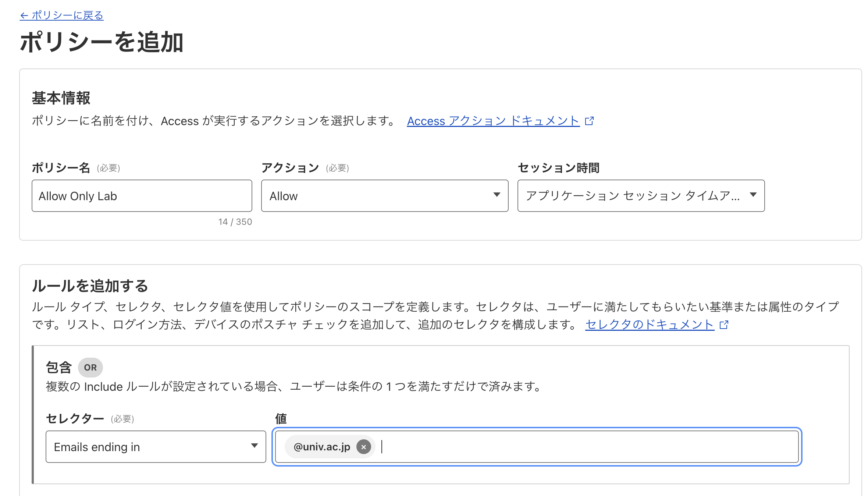Click the Allow dropdown arrow
This screenshot has height=496, width=868.
pos(497,195)
